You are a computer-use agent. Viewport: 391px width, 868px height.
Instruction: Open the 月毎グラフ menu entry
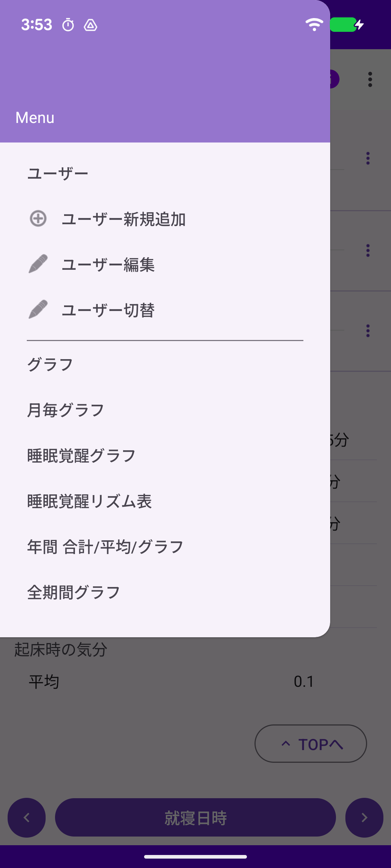(66, 410)
